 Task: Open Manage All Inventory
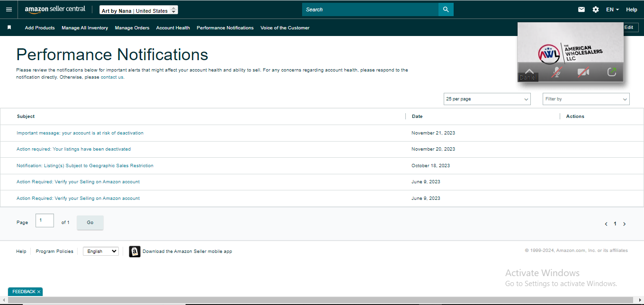click(85, 28)
